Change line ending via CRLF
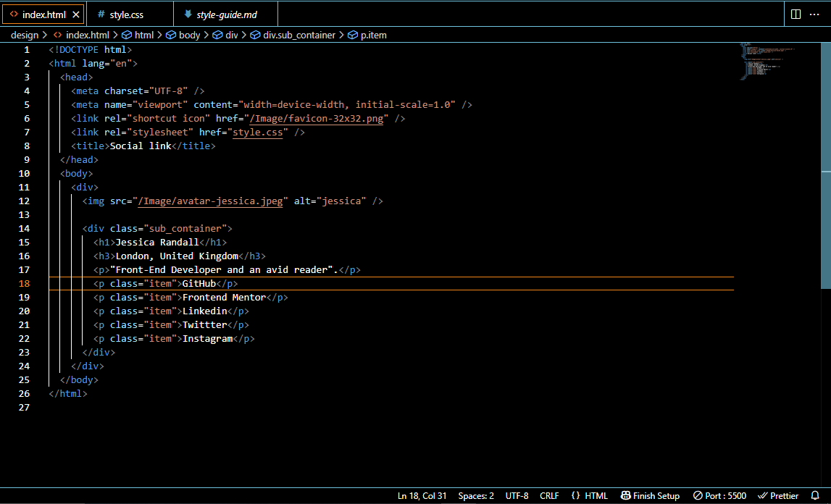Screen dimensions: 831x504 pos(549,495)
